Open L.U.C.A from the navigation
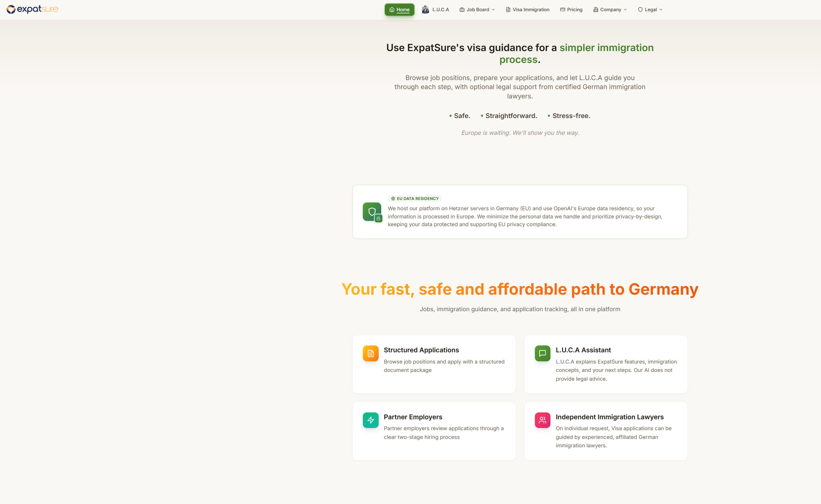Viewport: 821px width, 504px height. [435, 10]
